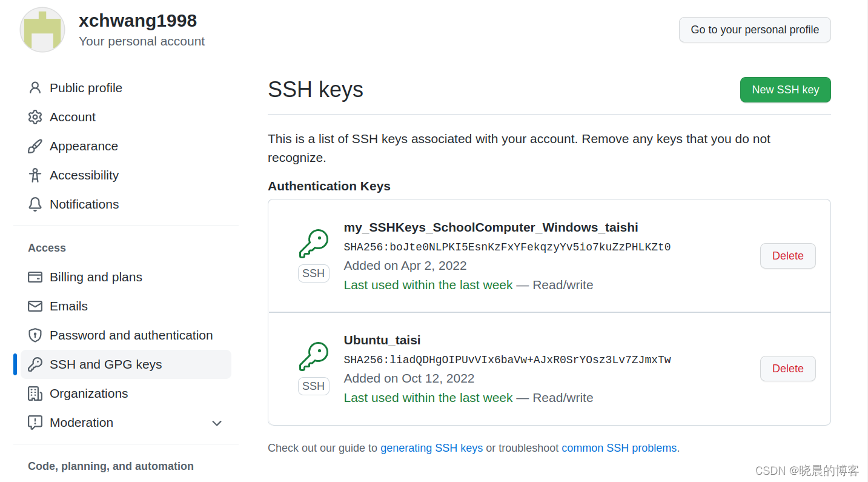Click the Password and authentication shield icon
The height and width of the screenshot is (482, 868).
tap(35, 335)
